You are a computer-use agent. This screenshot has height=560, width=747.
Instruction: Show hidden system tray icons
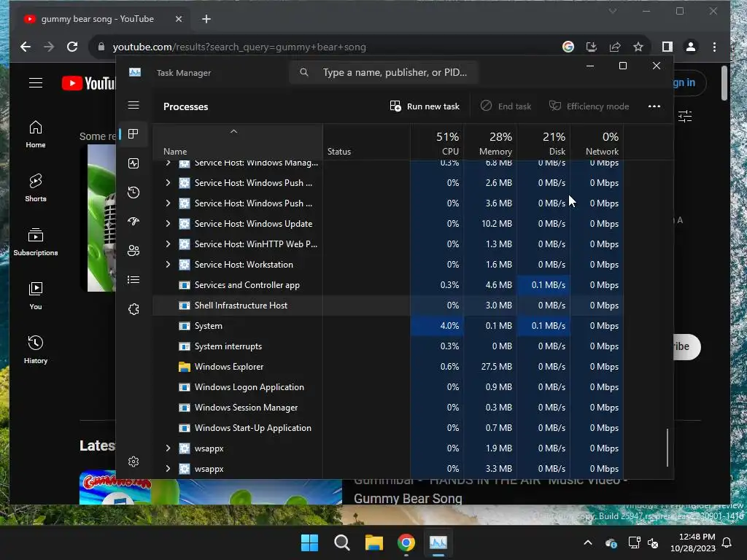588,542
